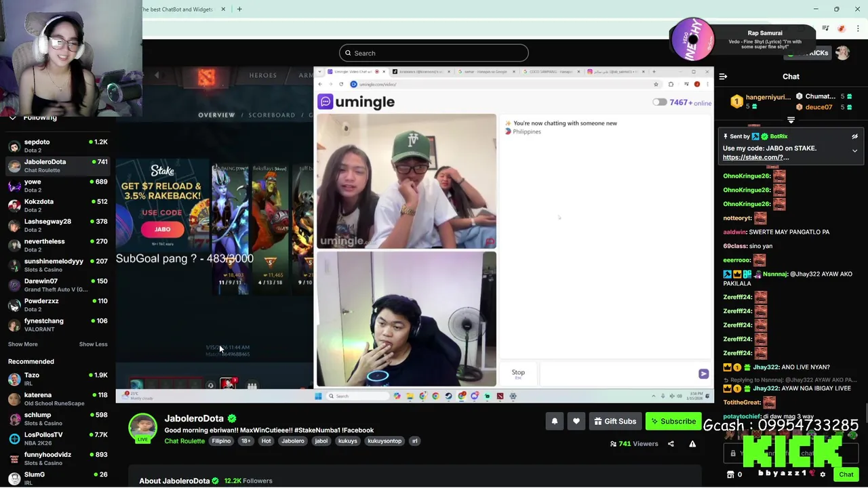The width and height of the screenshot is (868, 488).
Task: Send message with umingle purple arrow button
Action: click(x=703, y=374)
